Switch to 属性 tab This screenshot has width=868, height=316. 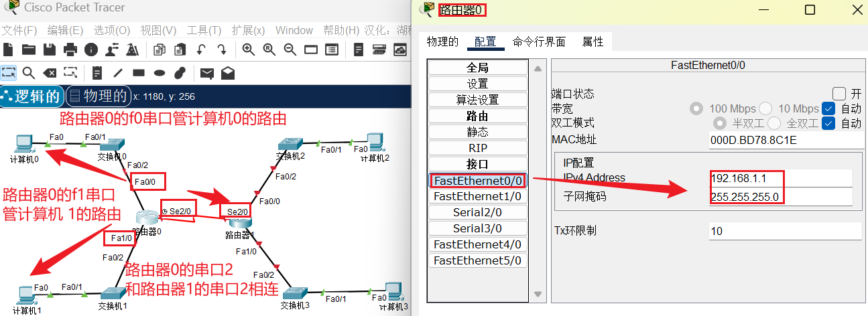point(593,42)
